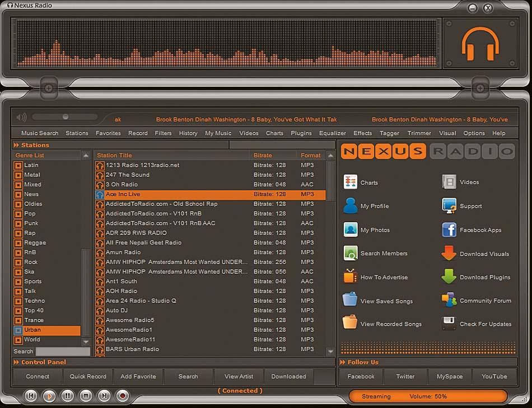Open the My Profile icon
The height and width of the screenshot is (408, 532).
click(351, 206)
